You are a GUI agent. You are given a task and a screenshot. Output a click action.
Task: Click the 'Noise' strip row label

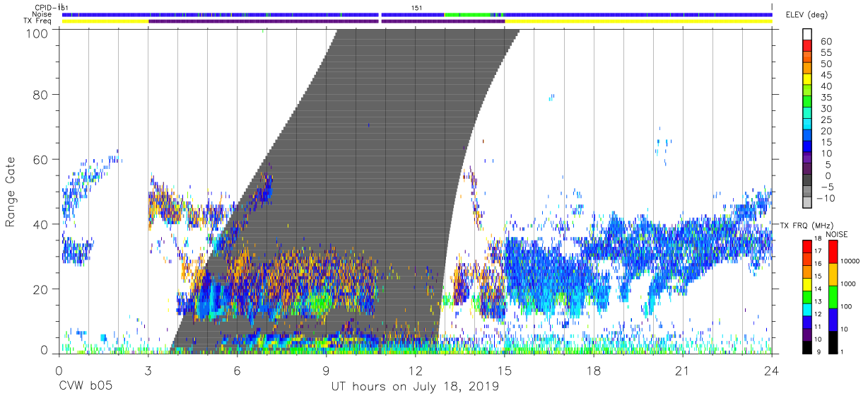pyautogui.click(x=42, y=14)
